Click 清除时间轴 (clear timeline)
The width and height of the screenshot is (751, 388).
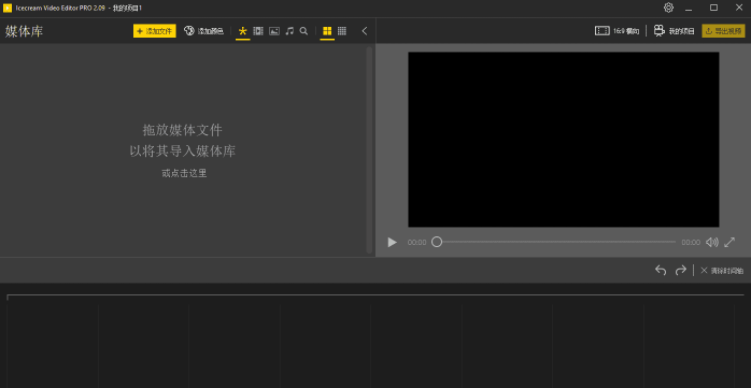(x=722, y=271)
